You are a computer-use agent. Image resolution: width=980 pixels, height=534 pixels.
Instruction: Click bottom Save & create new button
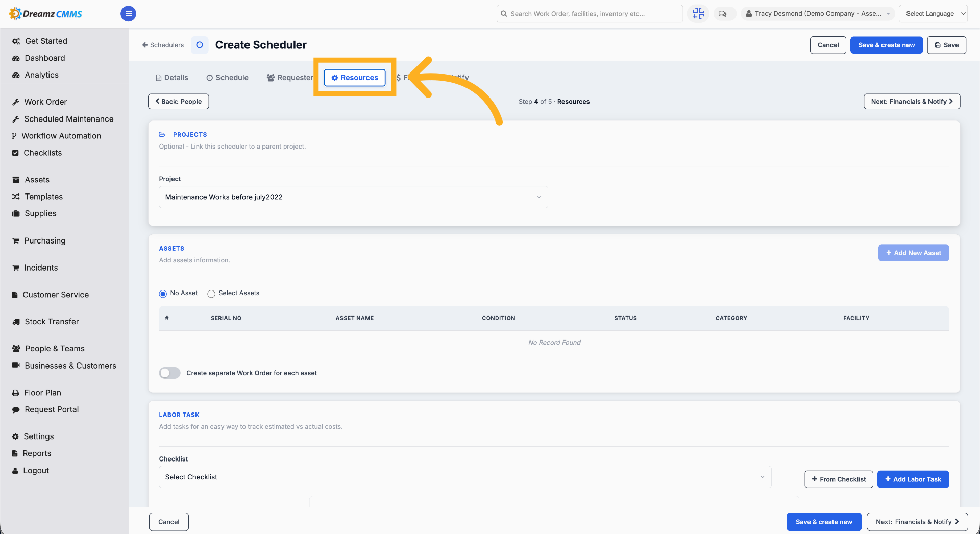(824, 522)
